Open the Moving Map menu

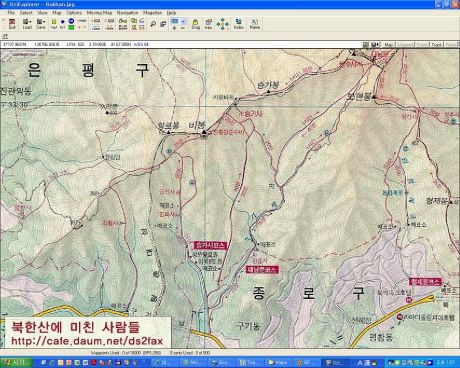coord(99,13)
